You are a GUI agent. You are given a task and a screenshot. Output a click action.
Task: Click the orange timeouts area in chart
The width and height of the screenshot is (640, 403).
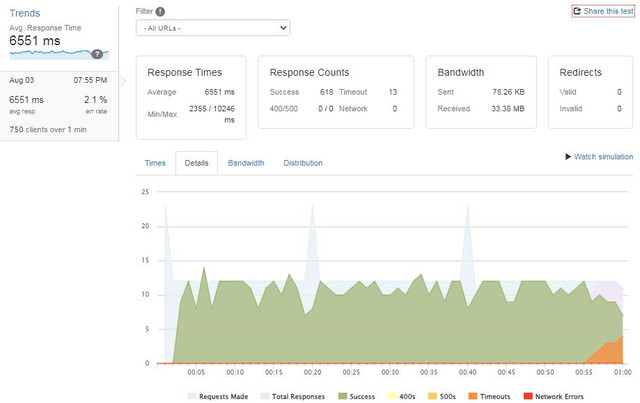point(611,353)
